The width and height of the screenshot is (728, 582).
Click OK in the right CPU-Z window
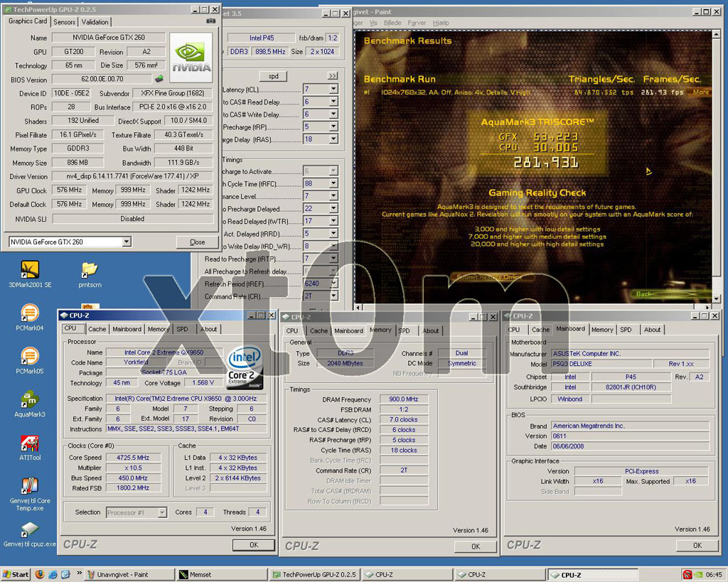click(697, 545)
